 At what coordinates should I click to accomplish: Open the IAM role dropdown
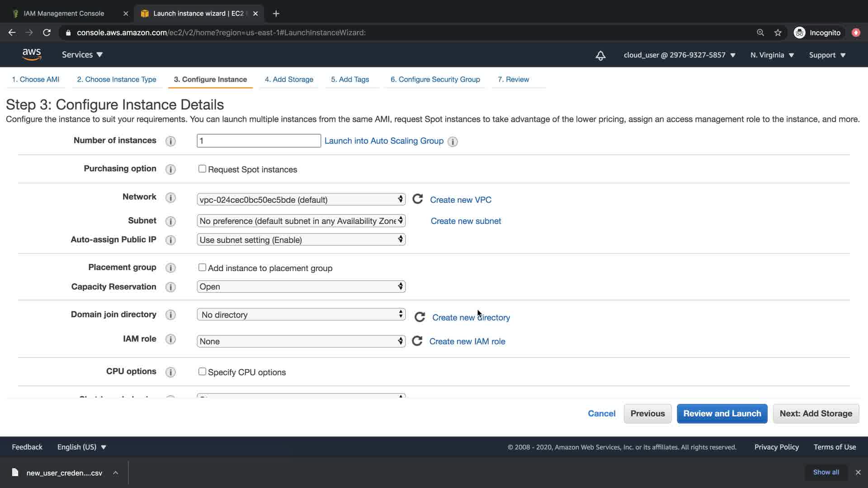[301, 341]
